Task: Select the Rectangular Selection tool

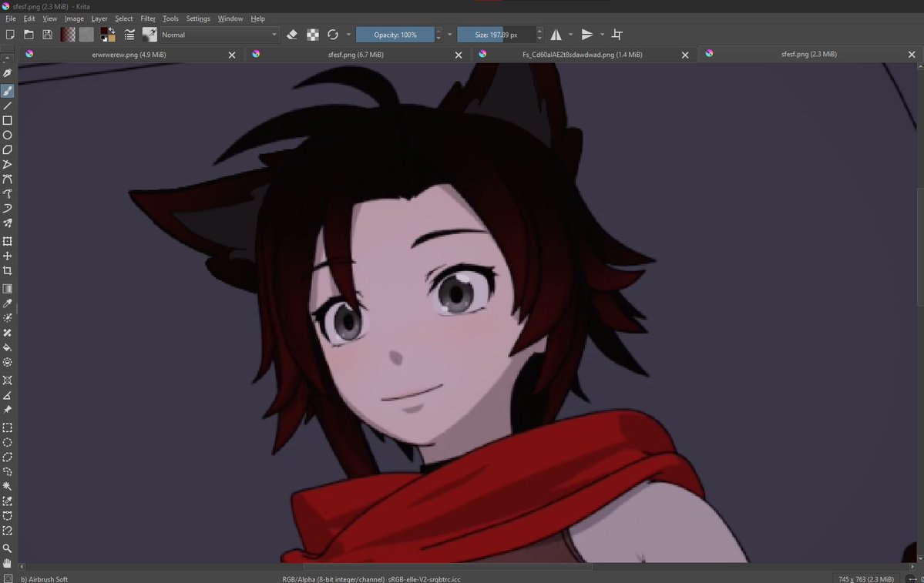Action: (x=7, y=427)
